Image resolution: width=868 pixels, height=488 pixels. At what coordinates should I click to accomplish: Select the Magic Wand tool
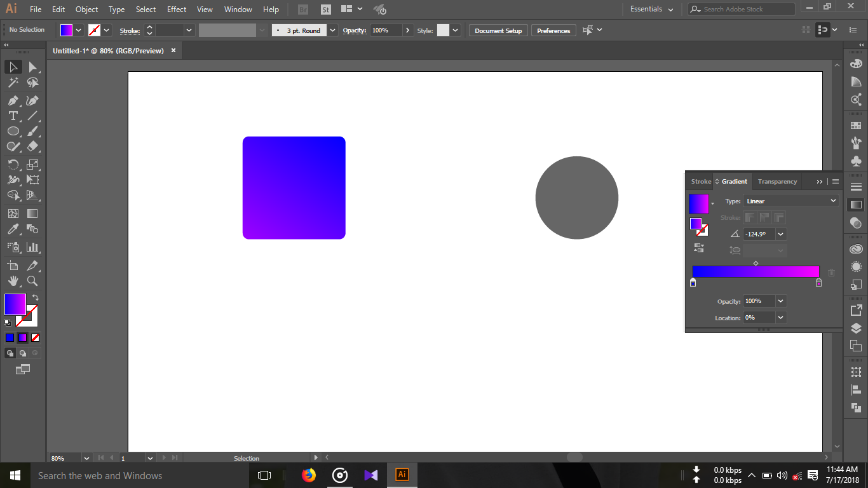click(13, 82)
